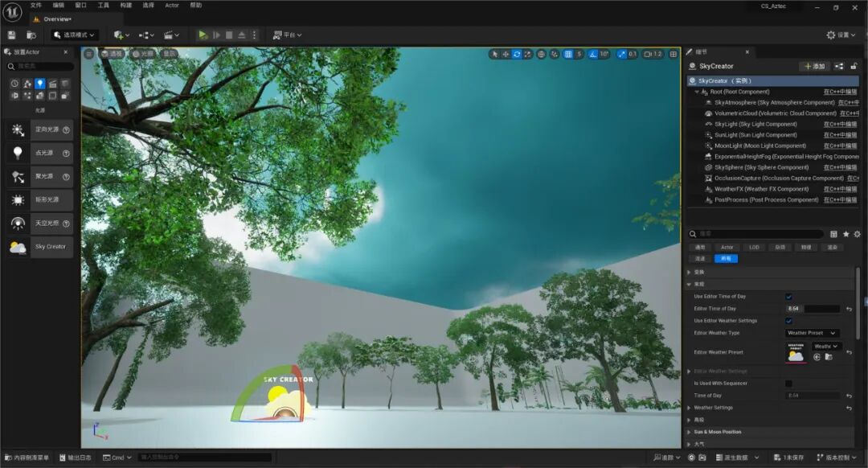This screenshot has width=868, height=468.
Task: Select the SkyAtmosphere component row
Action: [773, 102]
